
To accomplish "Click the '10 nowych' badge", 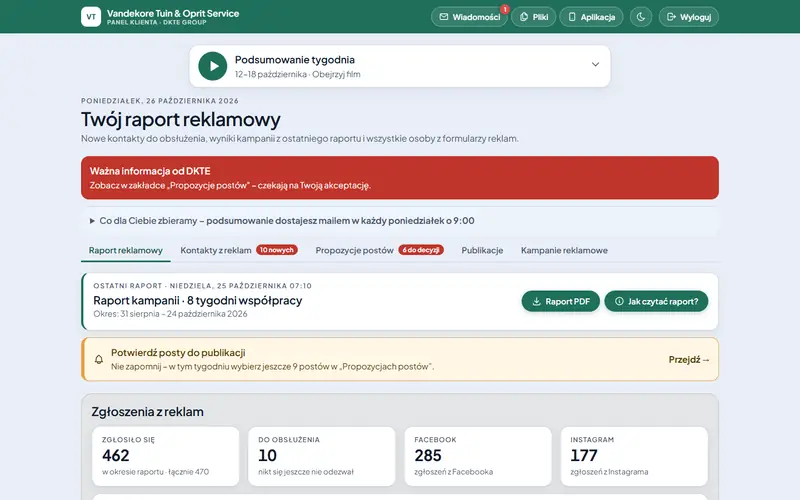I will (277, 250).
